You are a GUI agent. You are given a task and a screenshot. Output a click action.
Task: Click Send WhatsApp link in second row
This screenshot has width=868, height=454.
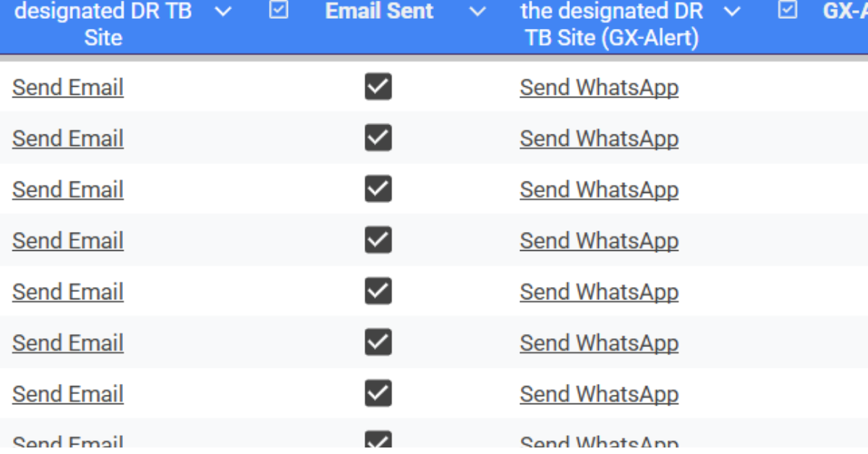[599, 139]
